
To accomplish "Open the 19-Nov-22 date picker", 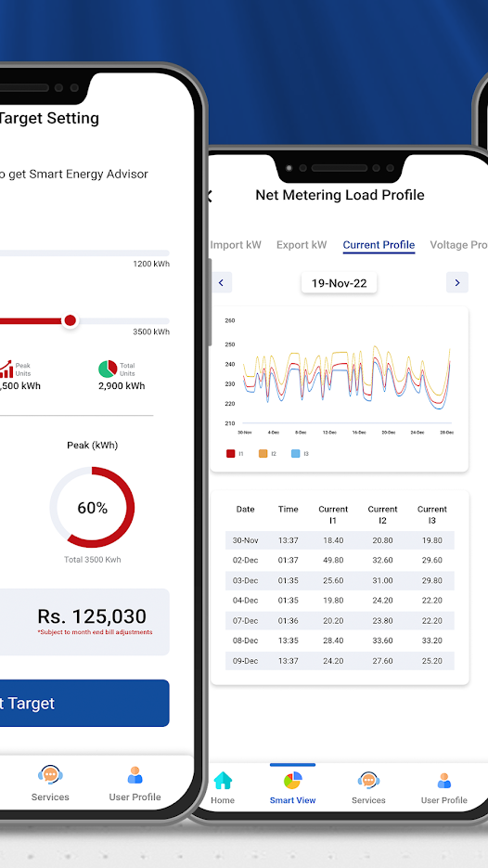I will pos(340,283).
